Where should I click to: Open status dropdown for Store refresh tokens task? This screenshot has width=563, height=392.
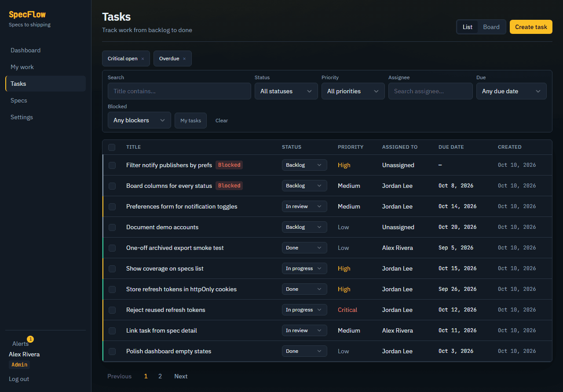coord(304,289)
